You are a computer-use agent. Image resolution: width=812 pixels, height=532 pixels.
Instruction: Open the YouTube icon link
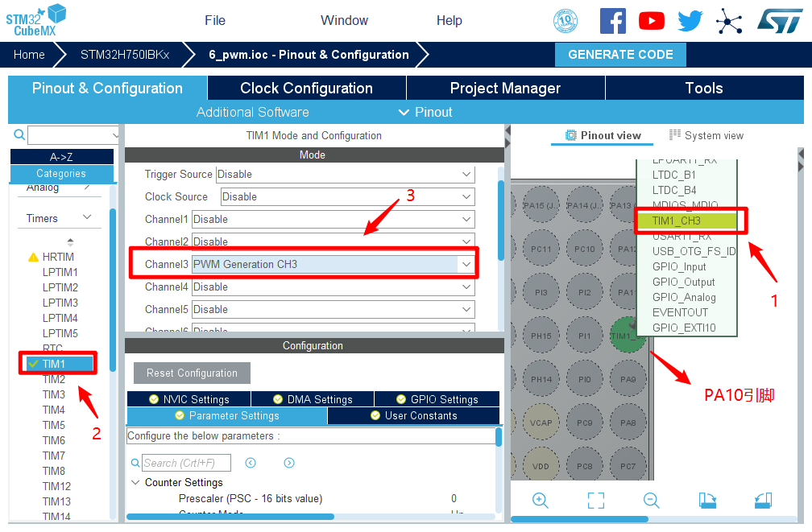pyautogui.click(x=652, y=21)
